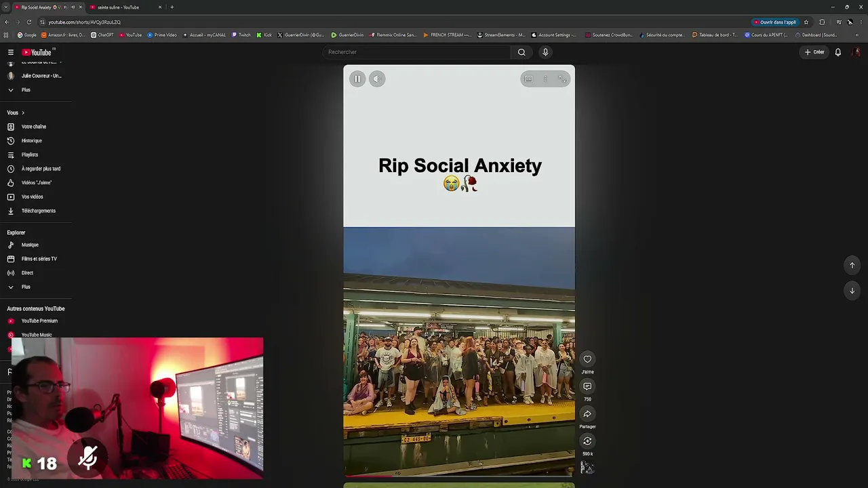Focus the Rechercher search field

pos(416,52)
